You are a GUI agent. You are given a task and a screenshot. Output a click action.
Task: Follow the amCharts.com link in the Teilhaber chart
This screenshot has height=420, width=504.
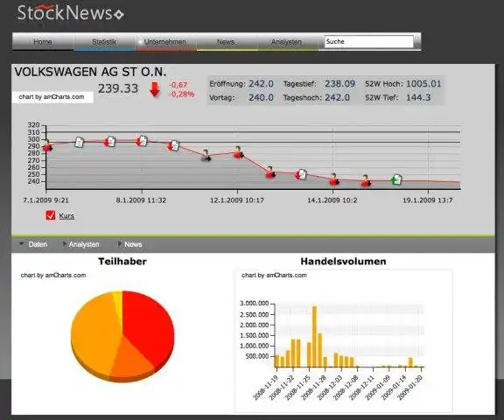coord(53,275)
